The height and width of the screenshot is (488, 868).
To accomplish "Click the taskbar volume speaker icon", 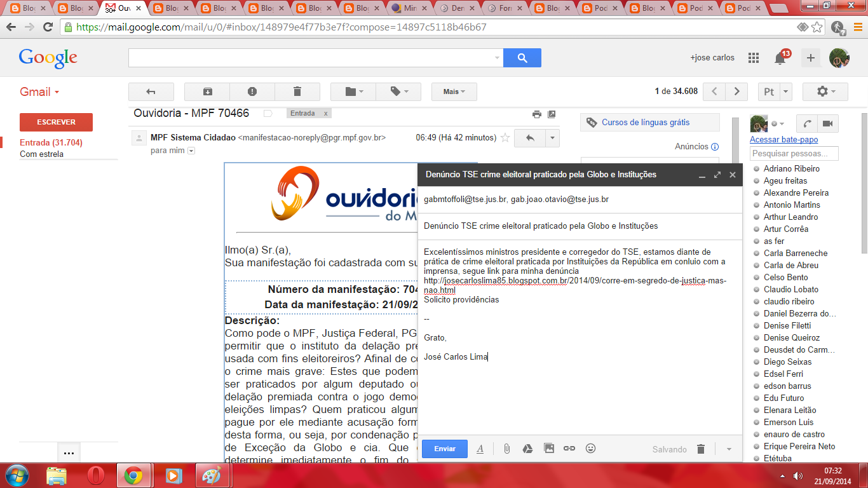I will click(x=797, y=475).
